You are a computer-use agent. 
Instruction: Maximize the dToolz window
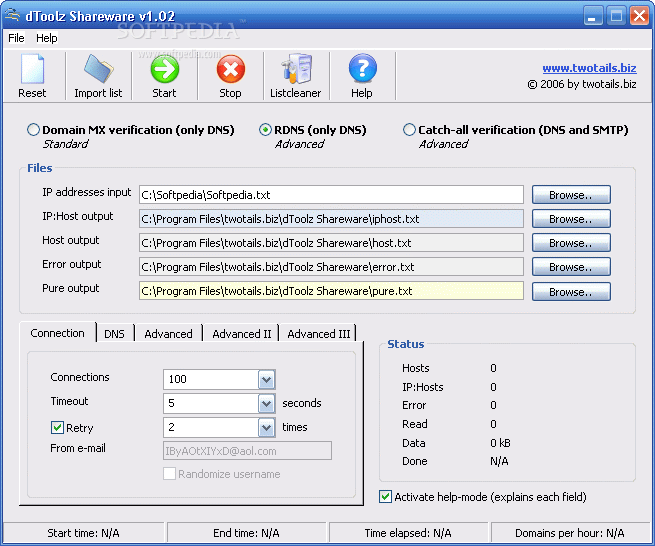(x=616, y=16)
